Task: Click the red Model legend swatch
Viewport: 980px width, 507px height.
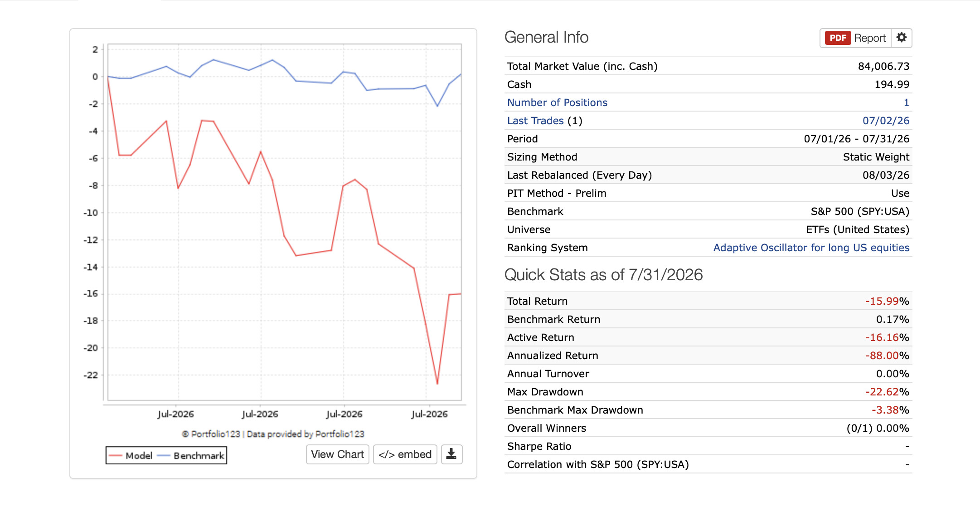Action: pyautogui.click(x=116, y=456)
